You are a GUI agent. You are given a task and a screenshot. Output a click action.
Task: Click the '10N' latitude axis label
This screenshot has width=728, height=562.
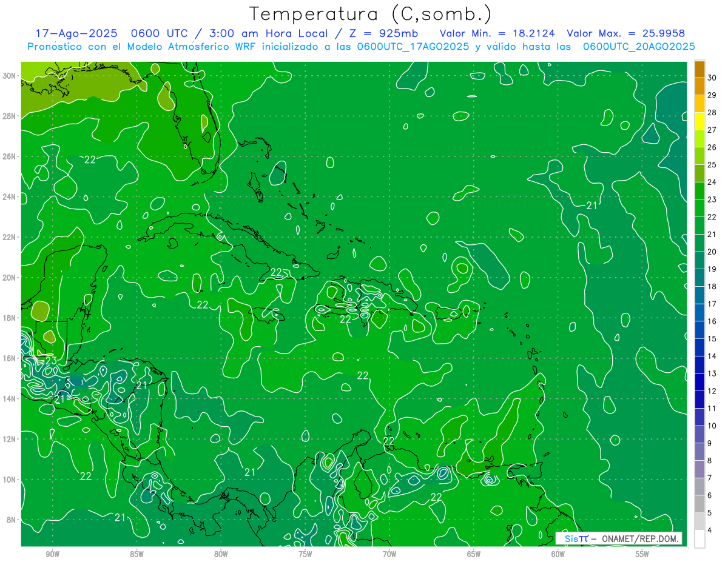coord(10,479)
